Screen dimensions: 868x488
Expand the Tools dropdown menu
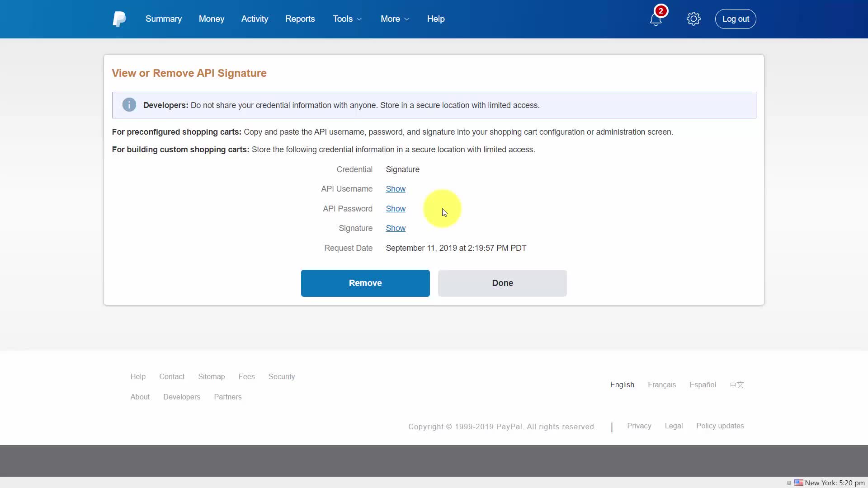[347, 19]
